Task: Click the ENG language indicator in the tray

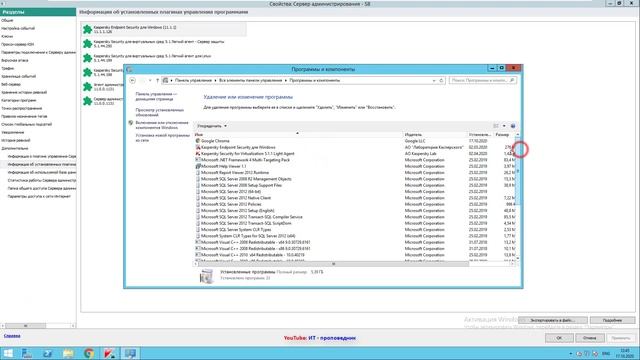Action: click(x=606, y=353)
